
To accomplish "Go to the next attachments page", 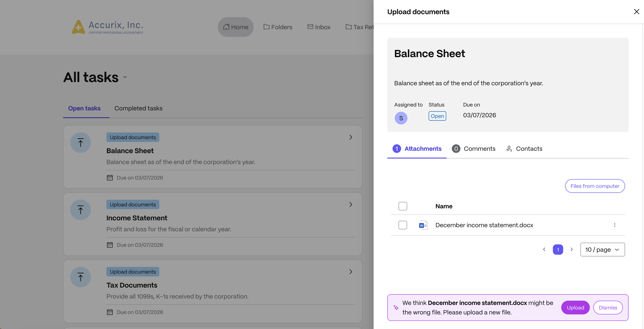I will pos(572,249).
